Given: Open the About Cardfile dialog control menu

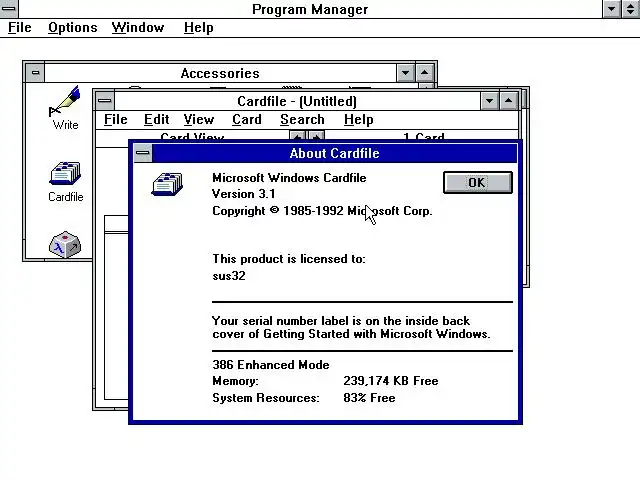Looking at the screenshot, I should 142,153.
